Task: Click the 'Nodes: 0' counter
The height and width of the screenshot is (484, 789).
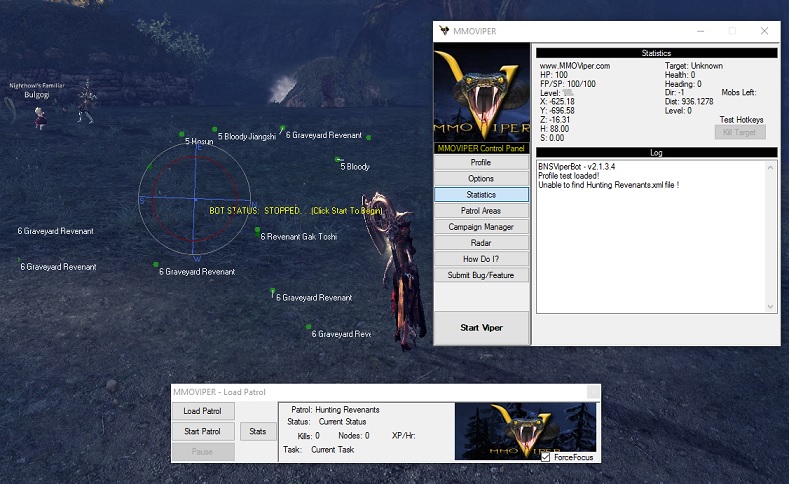Action: click(354, 436)
